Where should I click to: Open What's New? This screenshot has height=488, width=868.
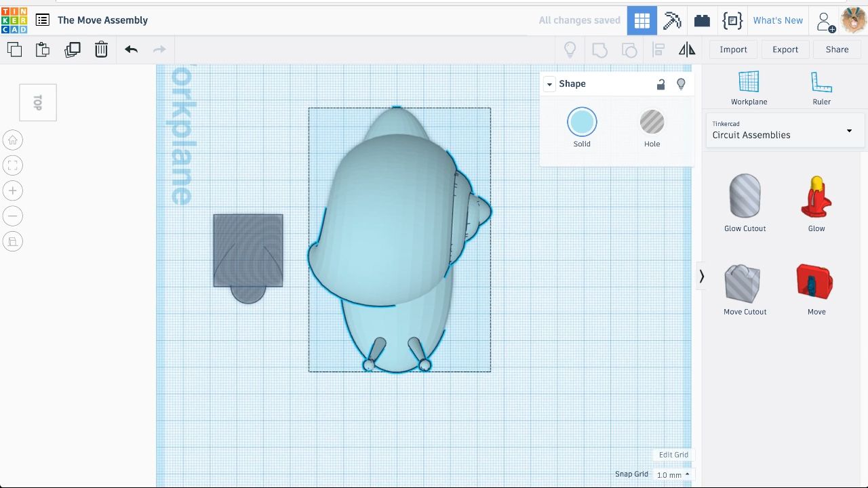pos(778,20)
